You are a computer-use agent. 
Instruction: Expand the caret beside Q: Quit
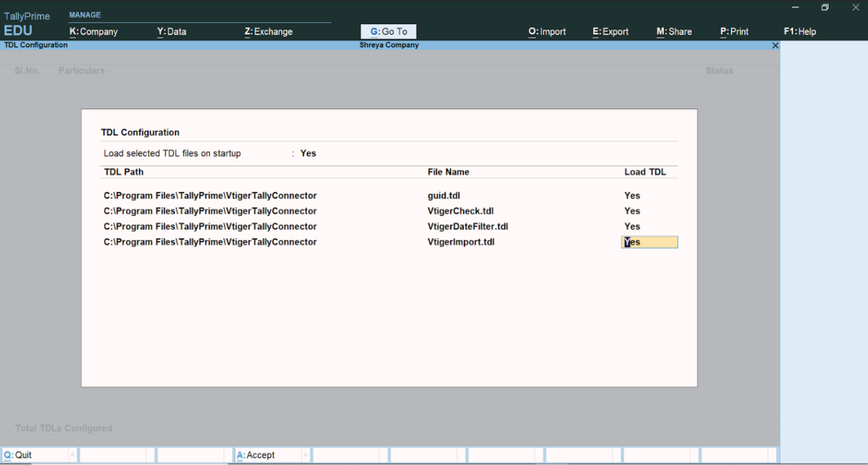coord(72,455)
